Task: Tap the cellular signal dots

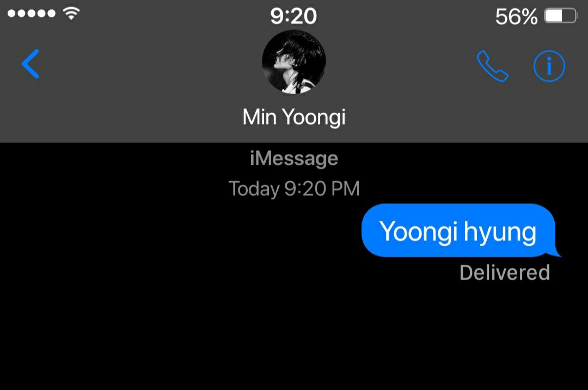Action: click(x=32, y=14)
